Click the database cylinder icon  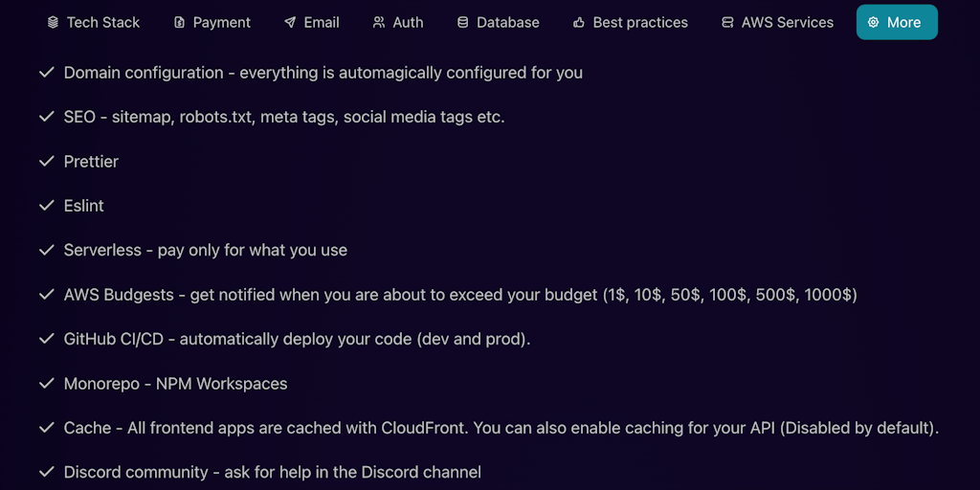click(x=463, y=22)
